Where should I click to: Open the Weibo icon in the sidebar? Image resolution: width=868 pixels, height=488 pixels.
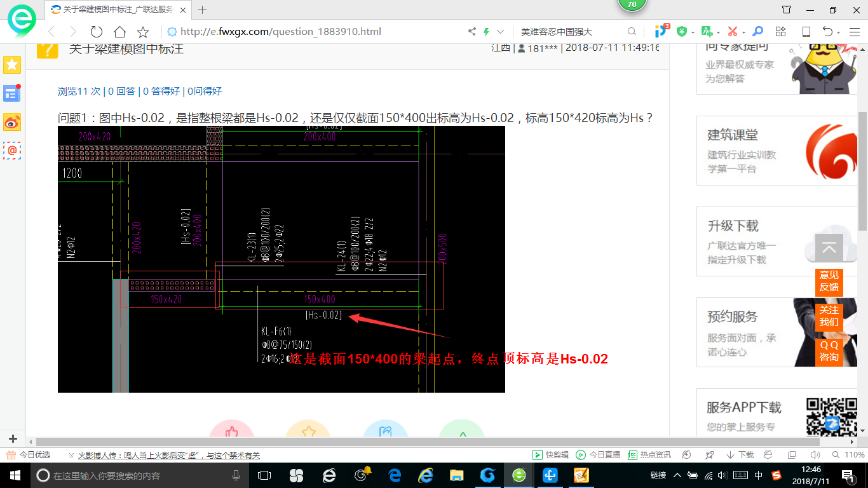click(12, 122)
